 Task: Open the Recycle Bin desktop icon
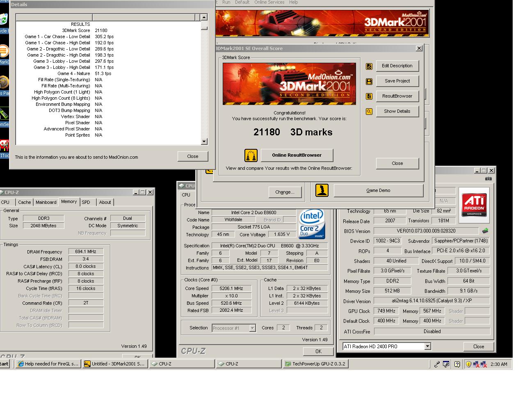pyautogui.click(x=4, y=20)
